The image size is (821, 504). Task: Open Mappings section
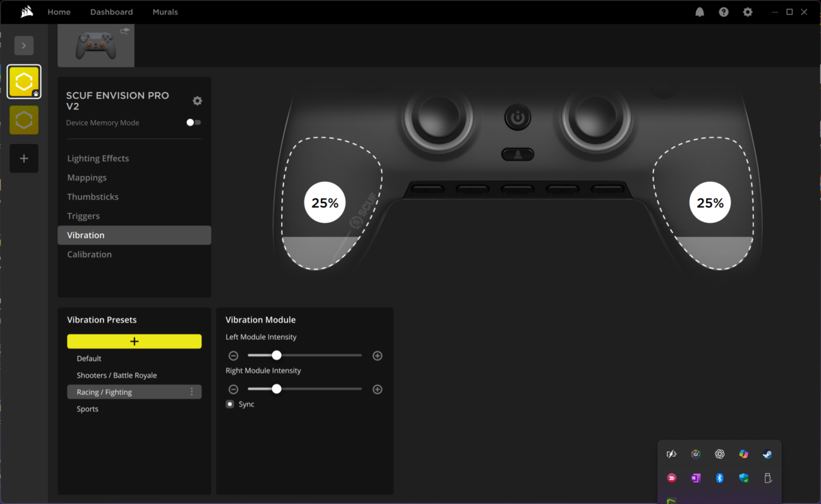pyautogui.click(x=87, y=177)
